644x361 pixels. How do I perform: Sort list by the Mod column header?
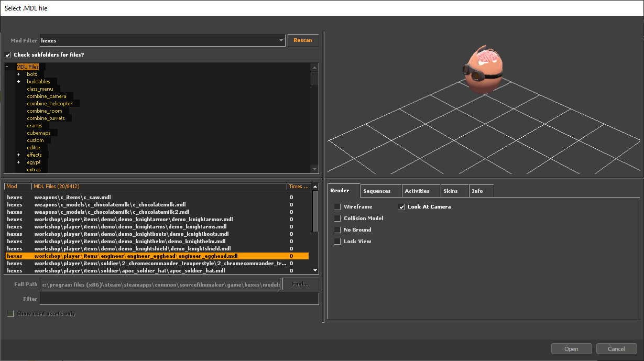coord(18,187)
